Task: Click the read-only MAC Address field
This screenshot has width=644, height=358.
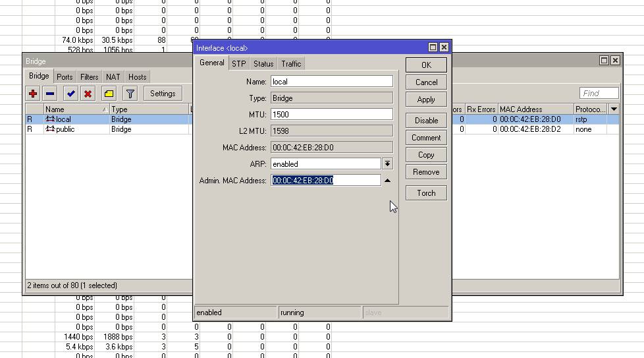Action: pyautogui.click(x=331, y=147)
